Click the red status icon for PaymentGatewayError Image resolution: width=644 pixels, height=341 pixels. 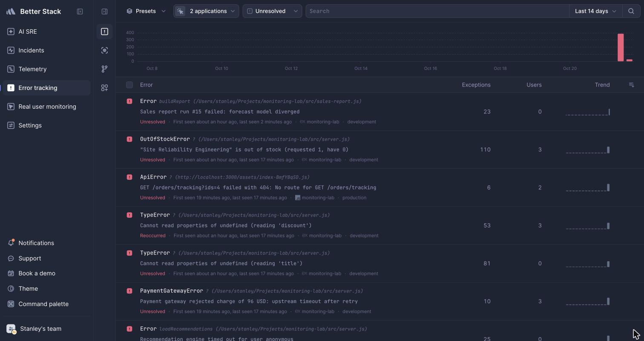pos(129,291)
